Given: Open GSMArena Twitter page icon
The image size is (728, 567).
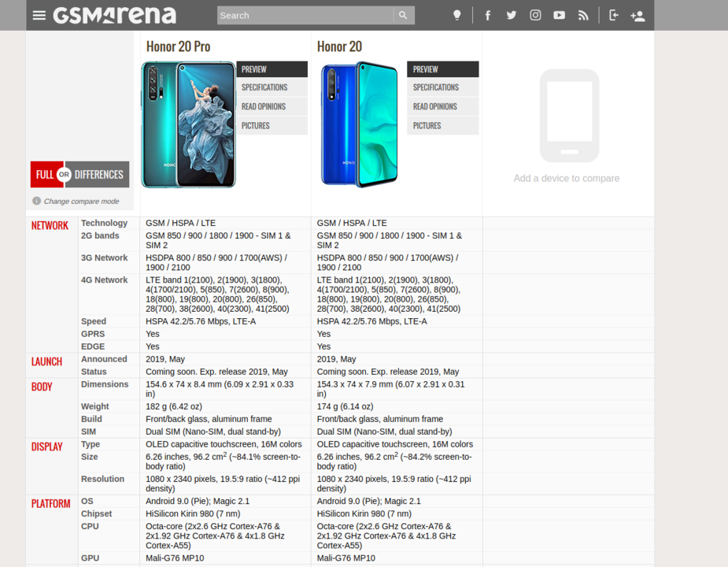Looking at the screenshot, I should [x=512, y=15].
